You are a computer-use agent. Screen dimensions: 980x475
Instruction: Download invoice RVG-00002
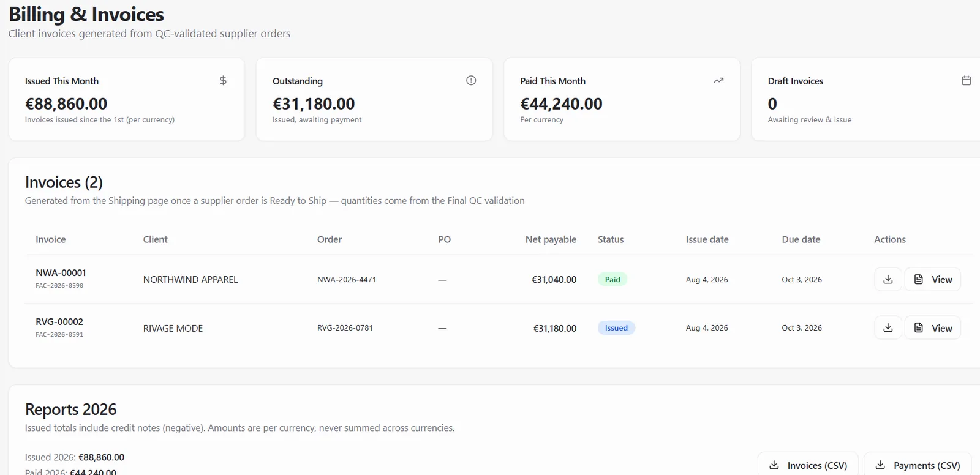click(x=888, y=328)
